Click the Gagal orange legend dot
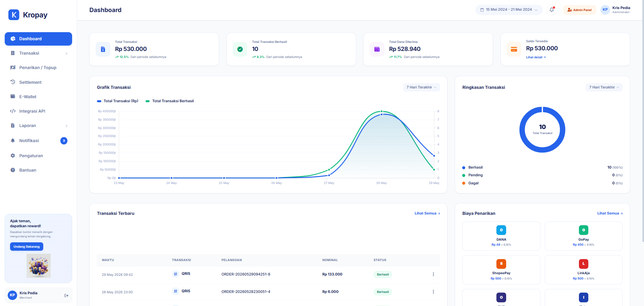The width and height of the screenshot is (644, 306). tap(464, 183)
